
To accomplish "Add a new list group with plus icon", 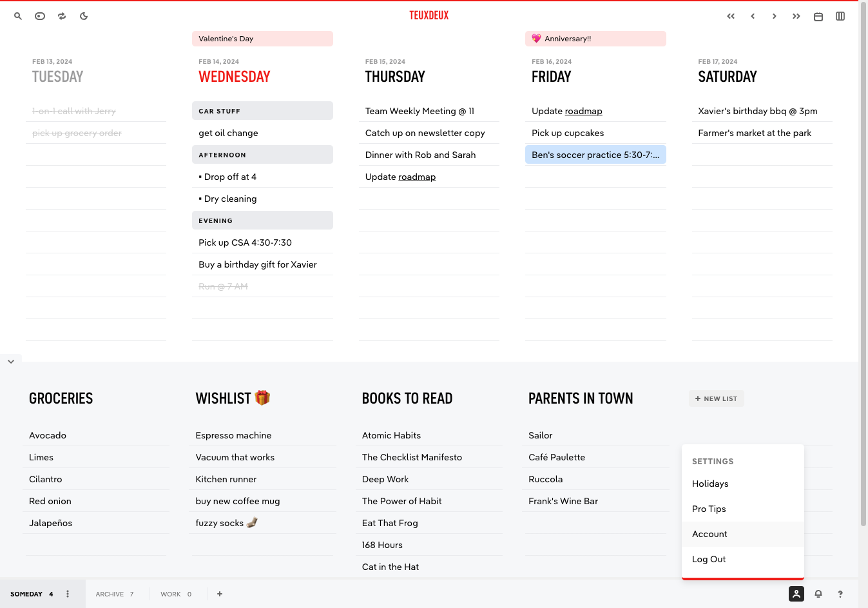I will click(x=220, y=594).
